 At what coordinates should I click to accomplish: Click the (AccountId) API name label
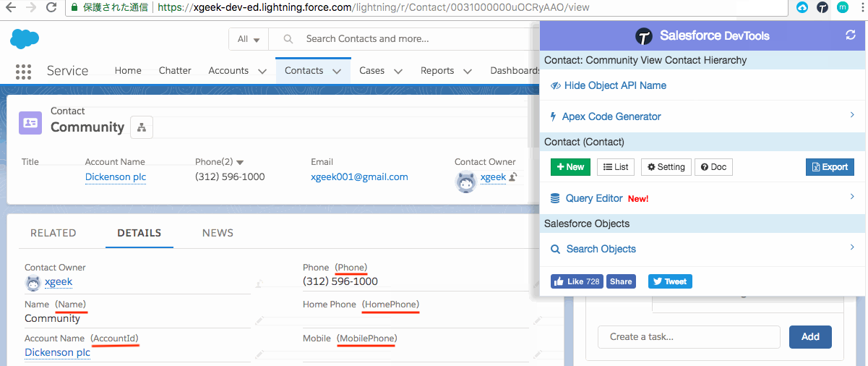pos(114,339)
